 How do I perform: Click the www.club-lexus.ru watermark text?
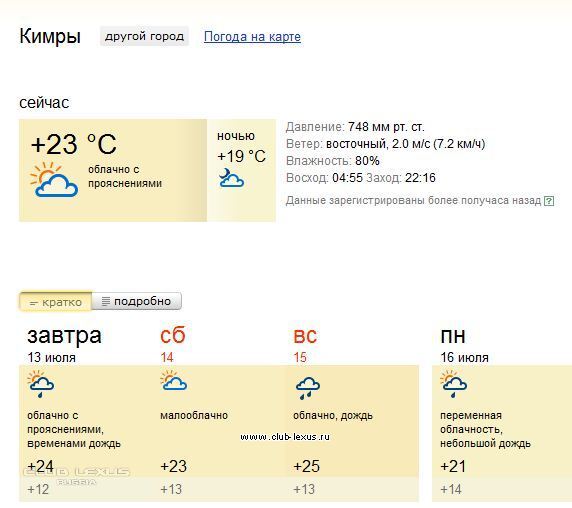[x=285, y=437]
